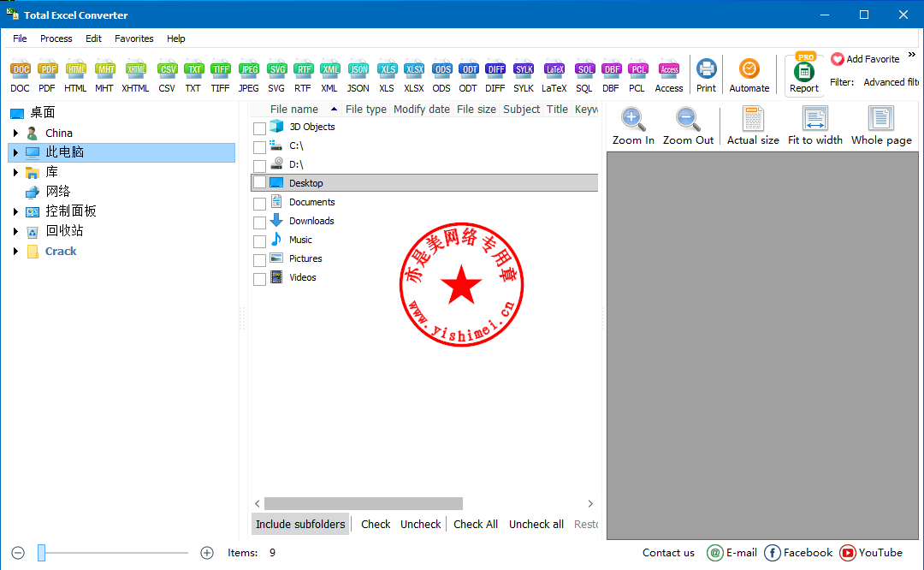Zoom Out the preview pane
The width and height of the screenshot is (924, 570).
coord(688,126)
